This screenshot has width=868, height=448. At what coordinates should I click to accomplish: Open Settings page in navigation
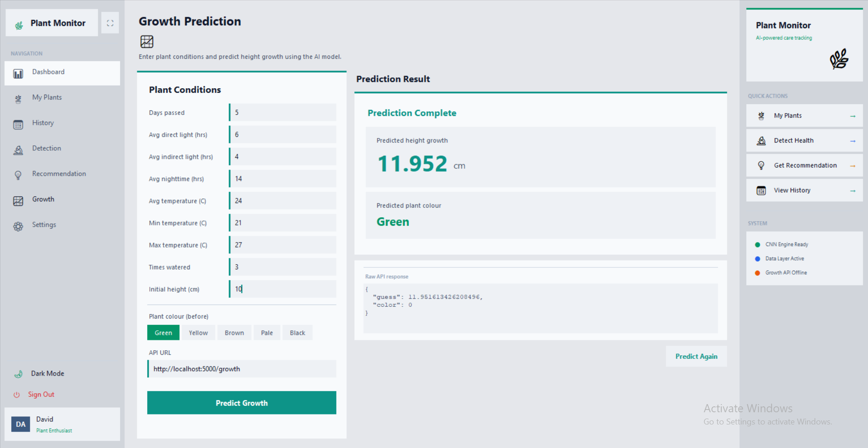62,225
